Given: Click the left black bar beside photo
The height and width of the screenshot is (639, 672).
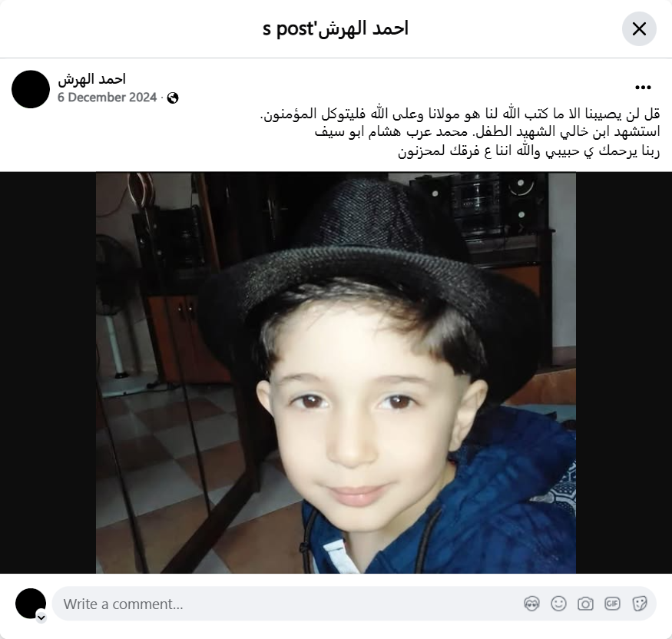Looking at the screenshot, I should pos(48,372).
